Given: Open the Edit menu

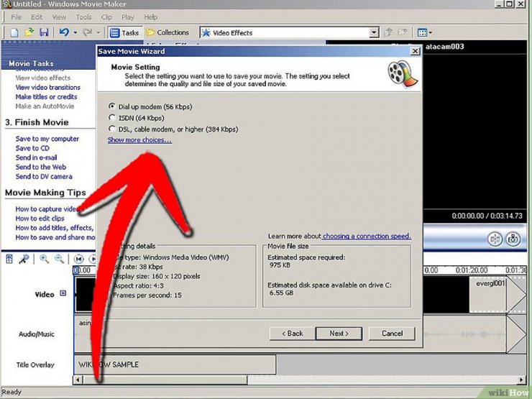Looking at the screenshot, I should click(37, 17).
